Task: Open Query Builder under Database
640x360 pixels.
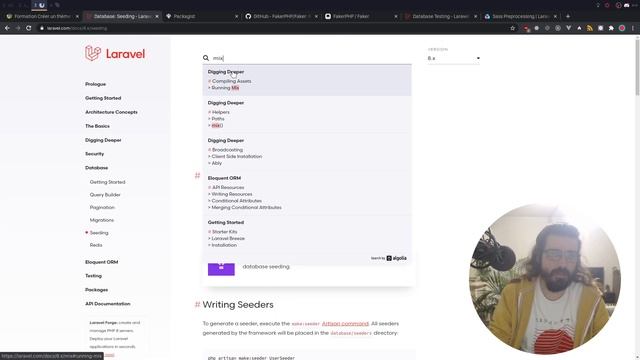Action: pos(105,195)
